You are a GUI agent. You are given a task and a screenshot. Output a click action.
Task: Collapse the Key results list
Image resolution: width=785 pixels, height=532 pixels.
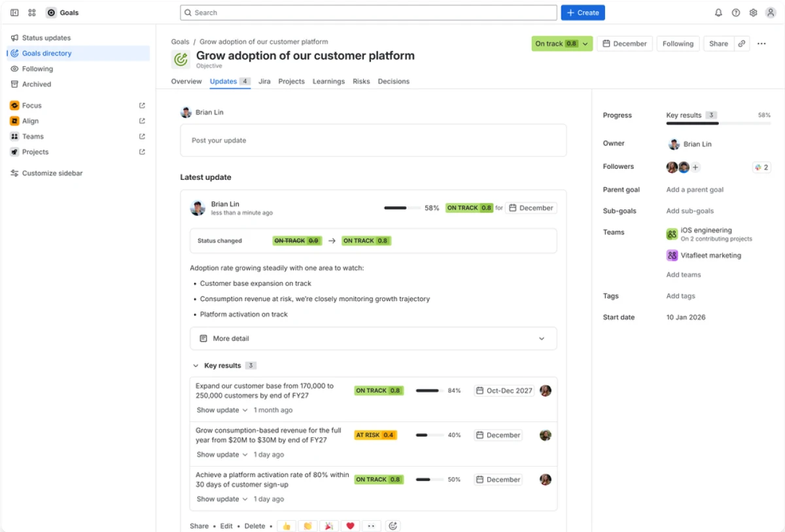196,365
